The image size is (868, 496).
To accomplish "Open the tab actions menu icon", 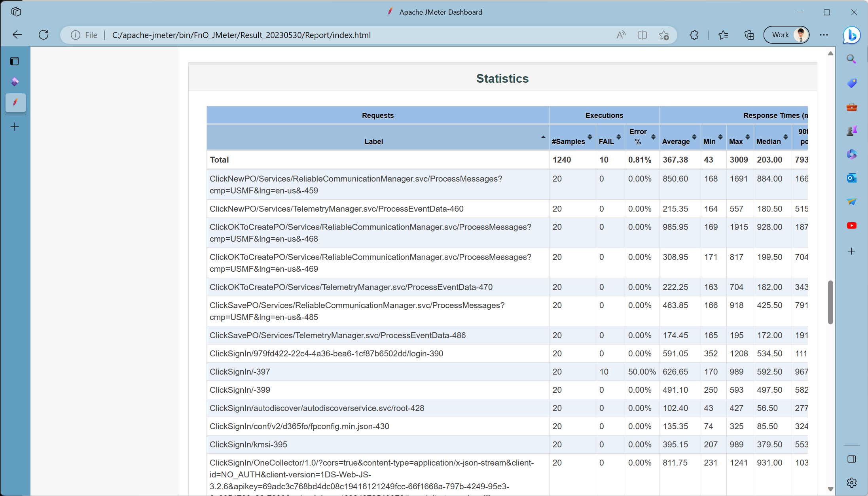I will (16, 12).
